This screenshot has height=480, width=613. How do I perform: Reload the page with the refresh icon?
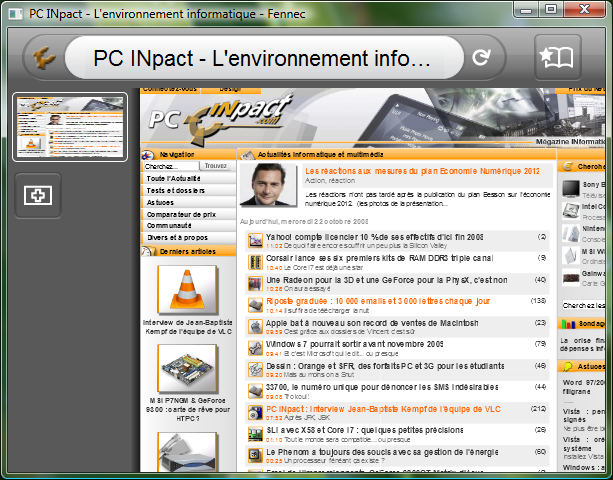pos(482,57)
